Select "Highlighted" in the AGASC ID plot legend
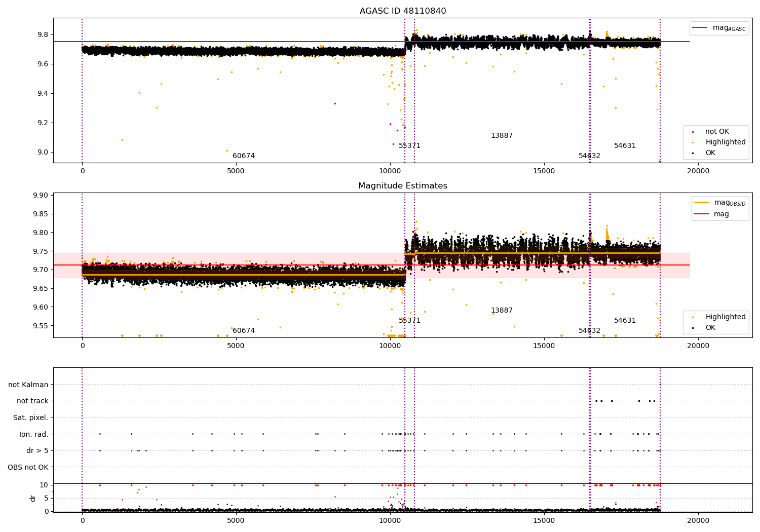Screen dimensions: 760x532 (726, 142)
